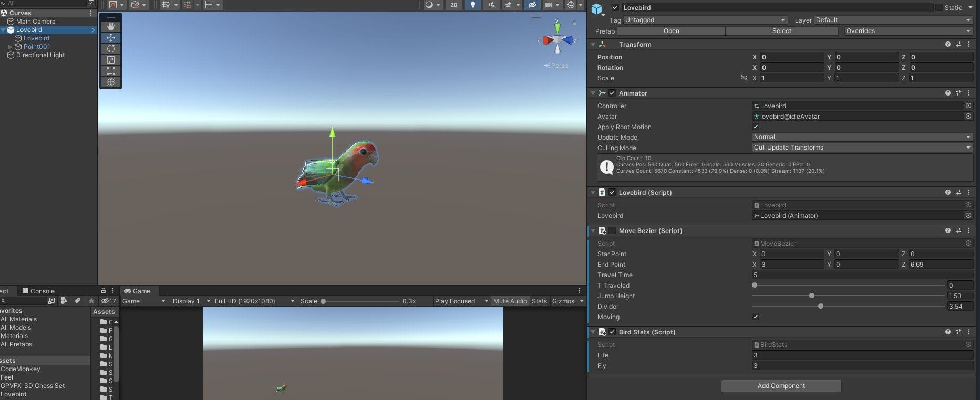Viewport: 980px width, 400px height.
Task: Open the Display 1 dropdown in Game view
Action: tap(192, 301)
